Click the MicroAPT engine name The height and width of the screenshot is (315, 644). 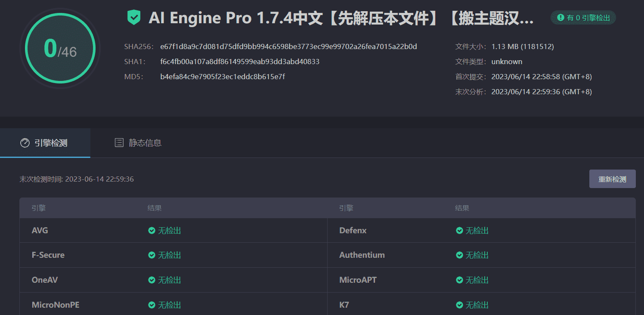(358, 280)
